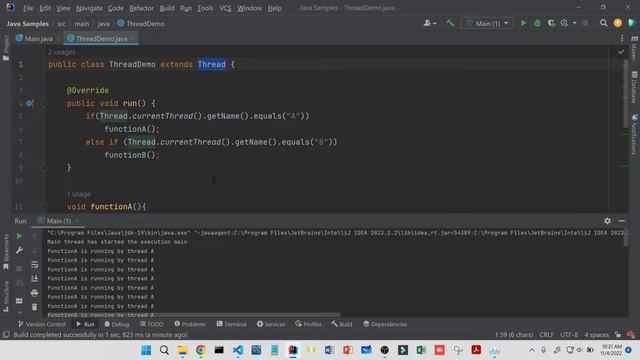The image size is (640, 360).
Task: Open the Notifications side panel
Action: (x=634, y=135)
